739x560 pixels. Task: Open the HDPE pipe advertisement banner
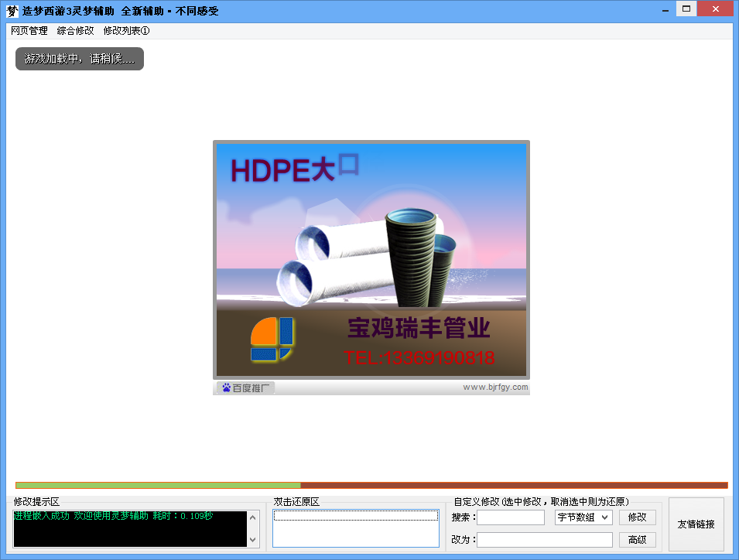pyautogui.click(x=371, y=260)
